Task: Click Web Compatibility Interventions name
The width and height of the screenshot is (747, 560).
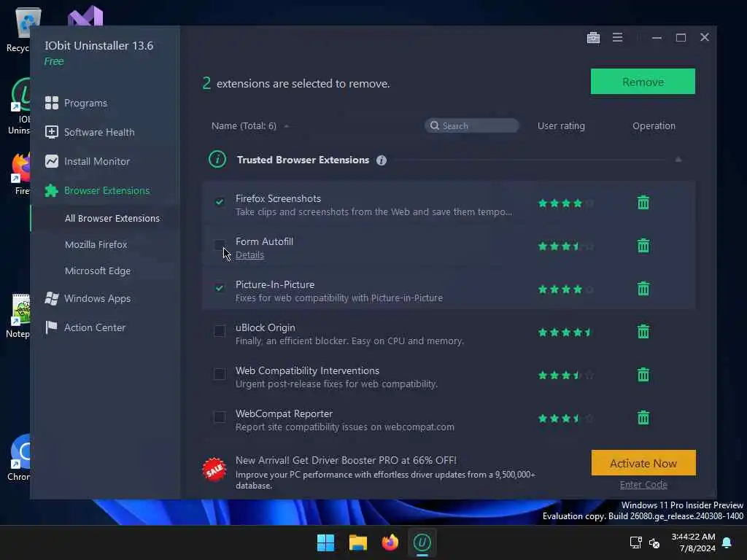Action: (307, 370)
